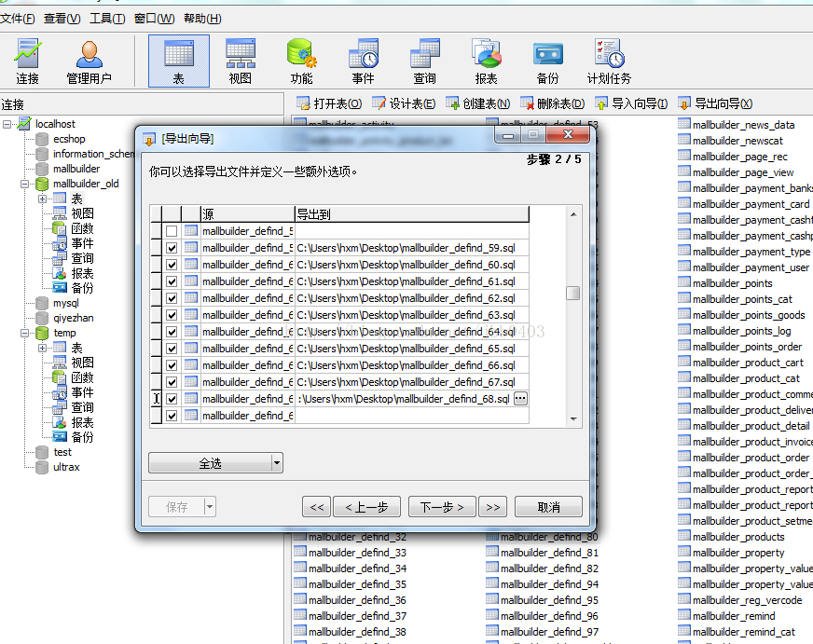Image resolution: width=813 pixels, height=644 pixels.
Task: Open the 文件(F) menu
Action: tap(17, 19)
